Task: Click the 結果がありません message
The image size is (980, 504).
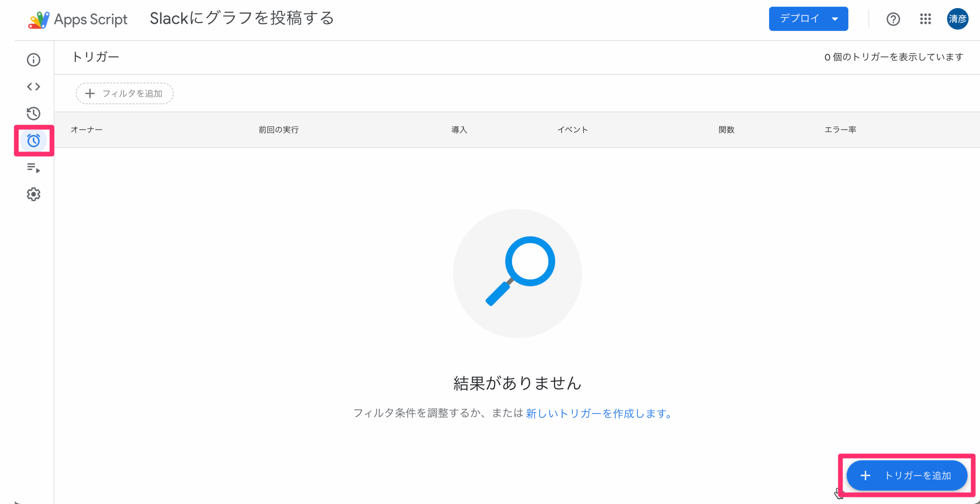Action: click(x=517, y=383)
